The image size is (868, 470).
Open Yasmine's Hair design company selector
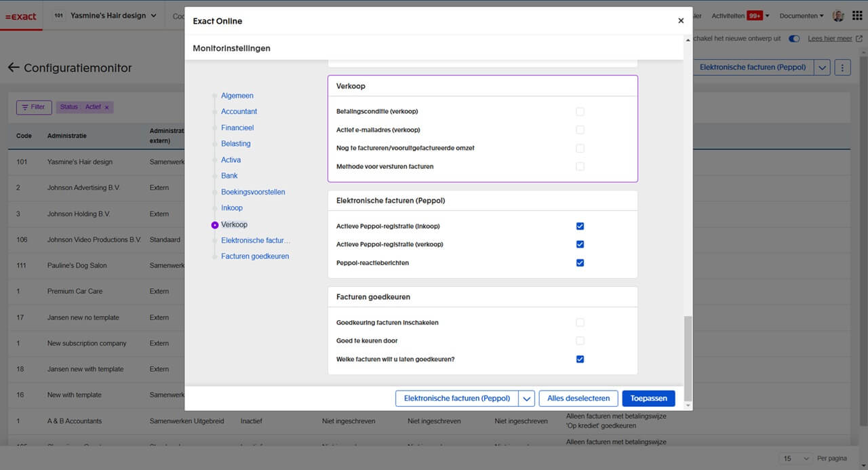[104, 16]
